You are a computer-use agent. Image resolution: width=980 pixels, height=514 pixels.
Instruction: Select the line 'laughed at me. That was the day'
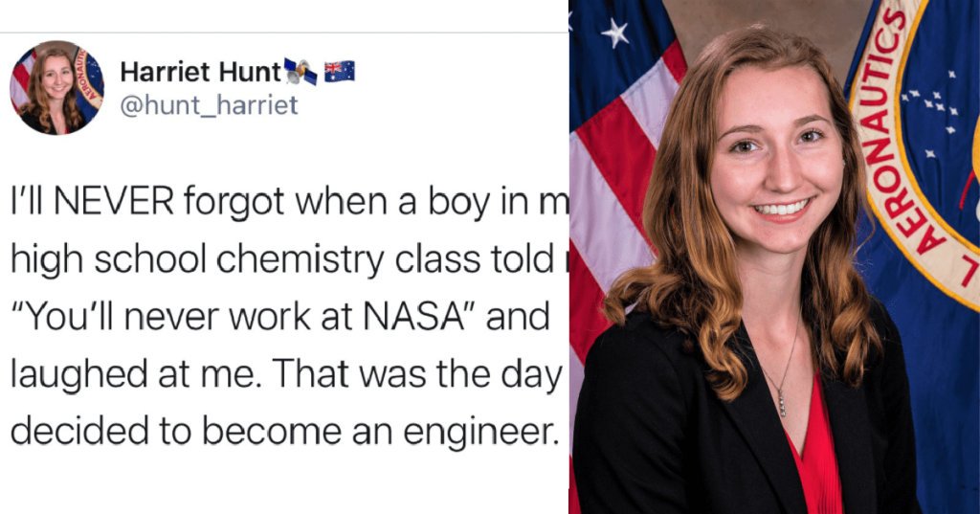click(287, 374)
